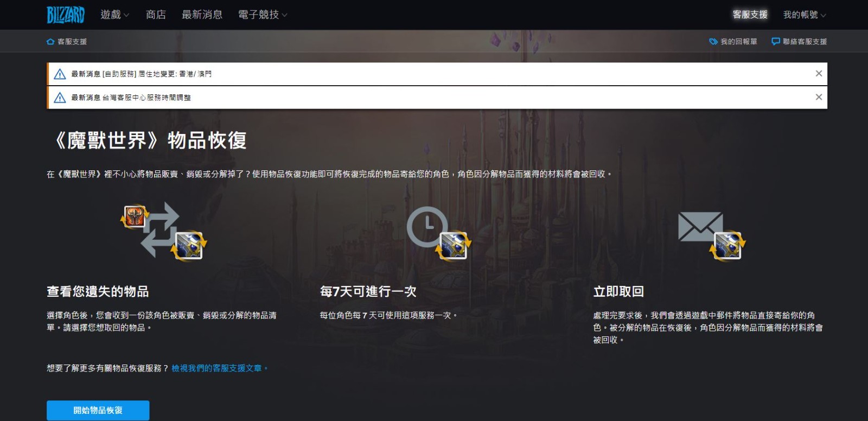Click warning icon on 居住地變更 notice
868x421 pixels.
click(x=60, y=74)
